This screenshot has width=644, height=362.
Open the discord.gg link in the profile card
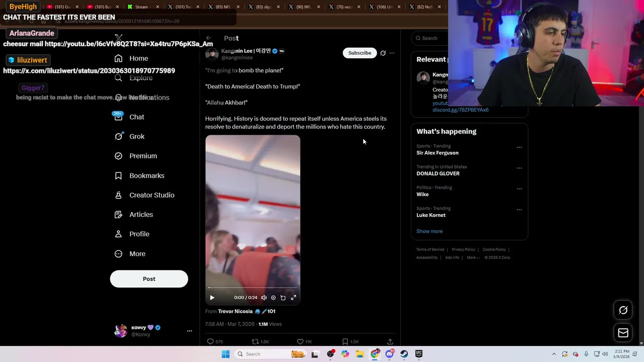(460, 110)
